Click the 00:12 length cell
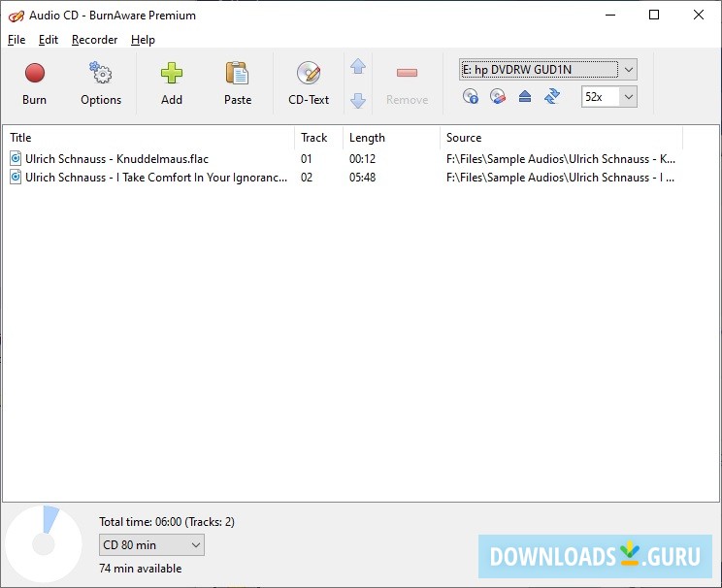This screenshot has width=722, height=588. (x=362, y=159)
